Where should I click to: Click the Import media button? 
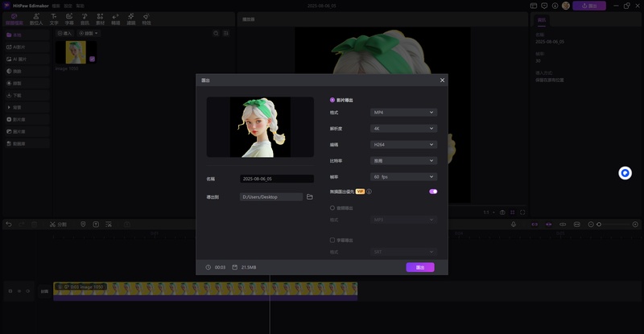pos(64,33)
